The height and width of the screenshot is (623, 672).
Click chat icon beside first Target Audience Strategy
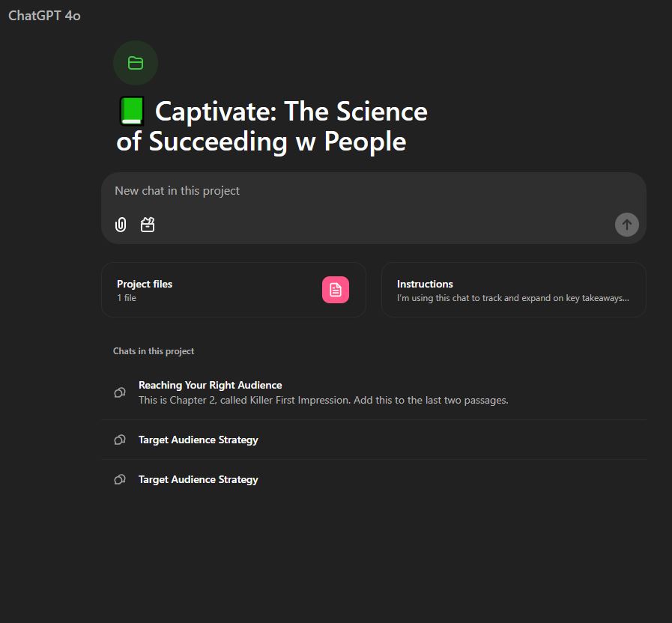click(x=120, y=440)
